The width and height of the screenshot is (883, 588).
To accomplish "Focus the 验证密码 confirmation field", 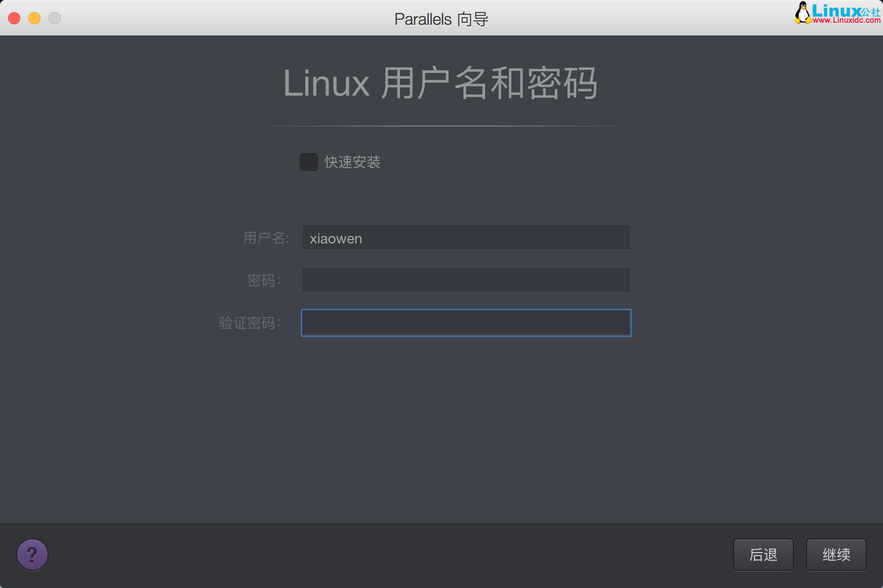I will pyautogui.click(x=466, y=323).
